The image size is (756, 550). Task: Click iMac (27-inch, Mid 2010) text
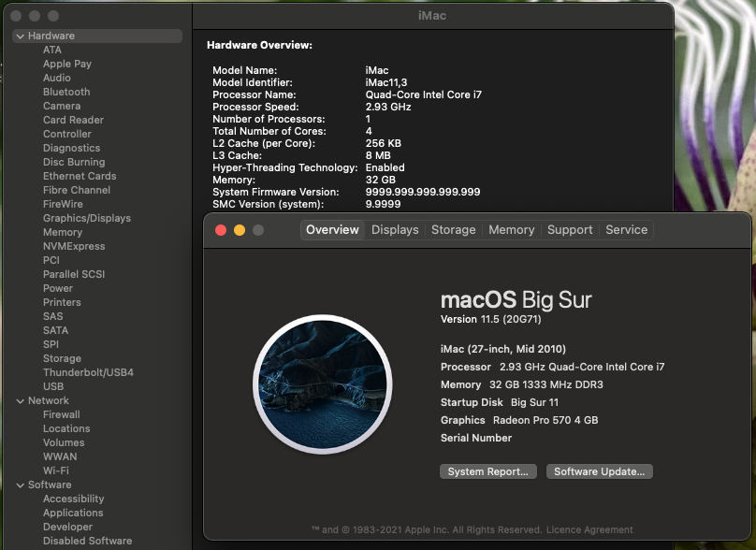coord(503,349)
